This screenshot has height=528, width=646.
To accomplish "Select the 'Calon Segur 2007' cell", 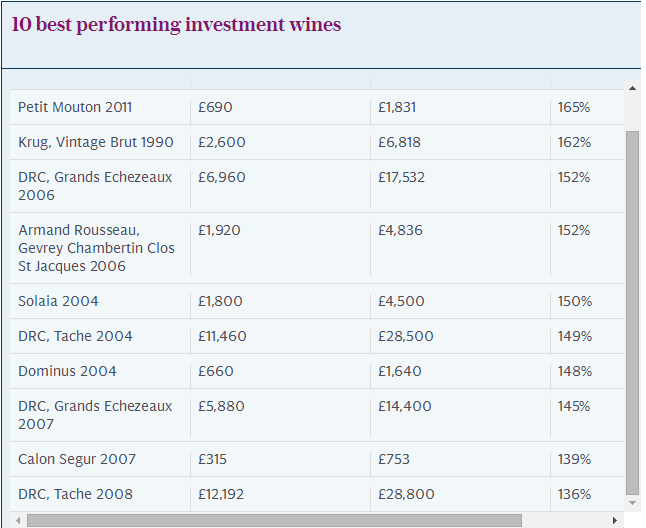I will pyautogui.click(x=100, y=459).
